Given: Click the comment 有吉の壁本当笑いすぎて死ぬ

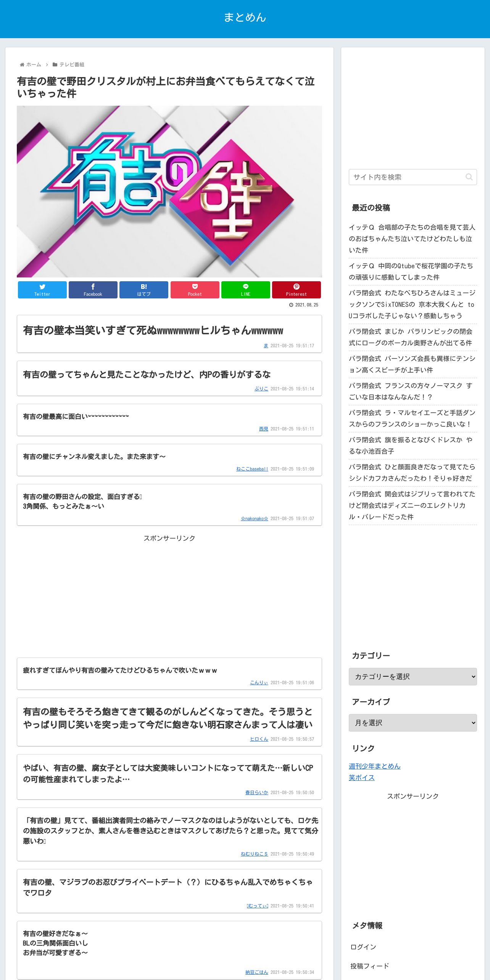Looking at the screenshot, I should tap(153, 330).
